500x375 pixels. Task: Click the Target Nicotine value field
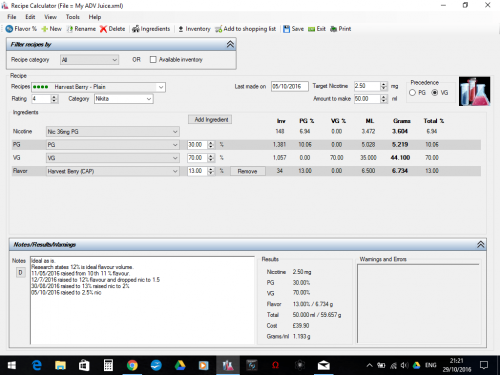(367, 86)
